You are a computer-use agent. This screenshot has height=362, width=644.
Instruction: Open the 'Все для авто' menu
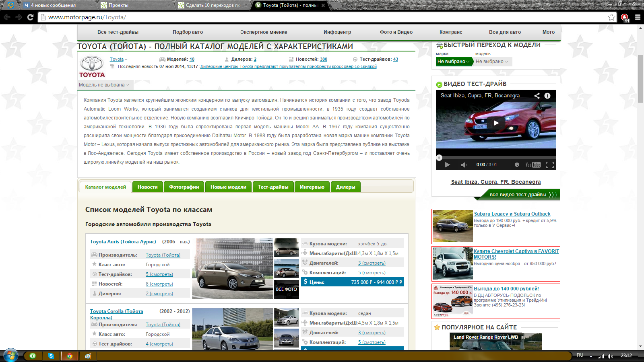(505, 32)
